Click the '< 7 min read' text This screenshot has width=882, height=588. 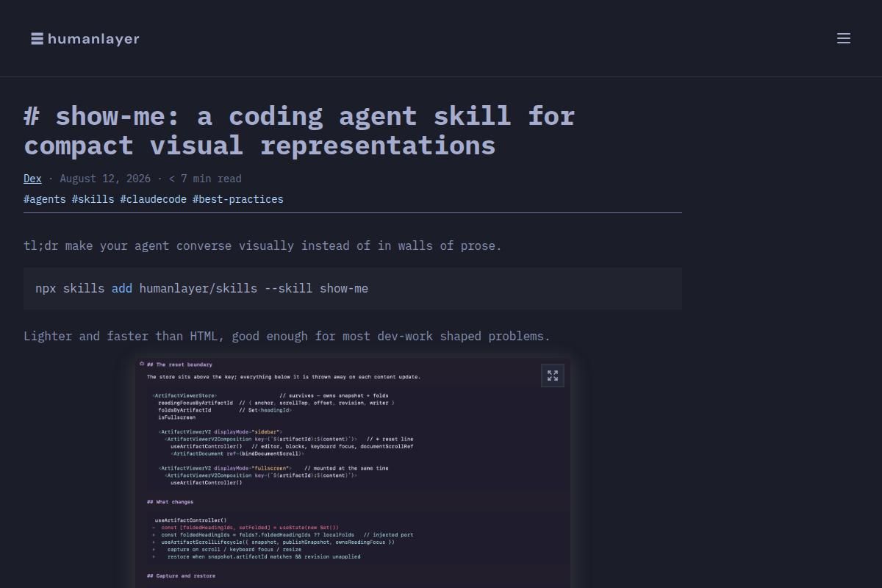205,179
